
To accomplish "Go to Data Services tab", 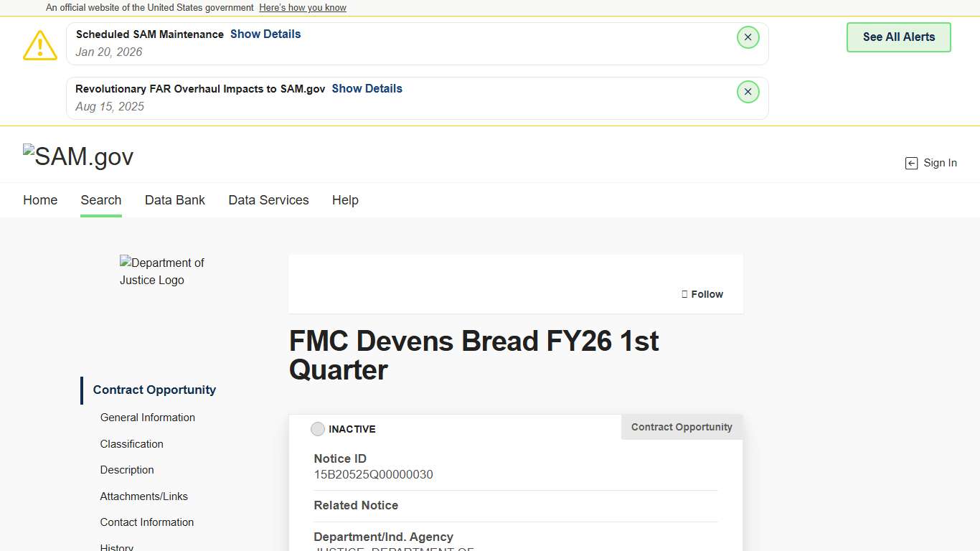I will 268,200.
